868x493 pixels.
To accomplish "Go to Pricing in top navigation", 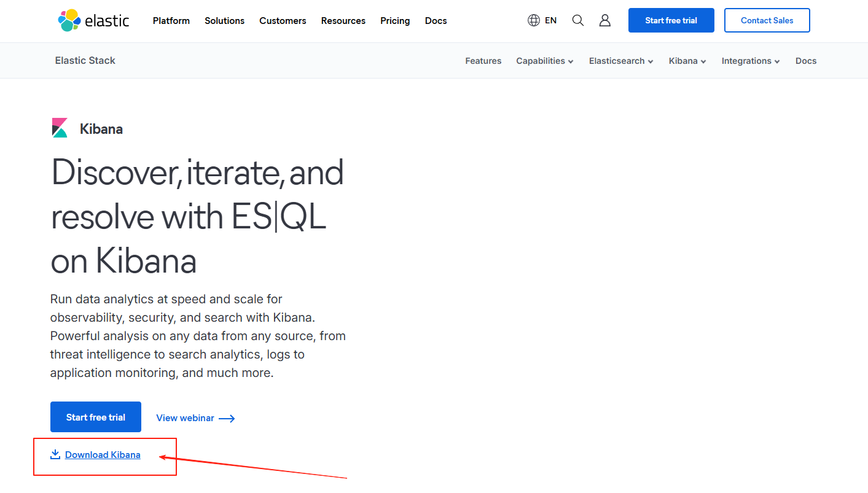I will coord(395,21).
